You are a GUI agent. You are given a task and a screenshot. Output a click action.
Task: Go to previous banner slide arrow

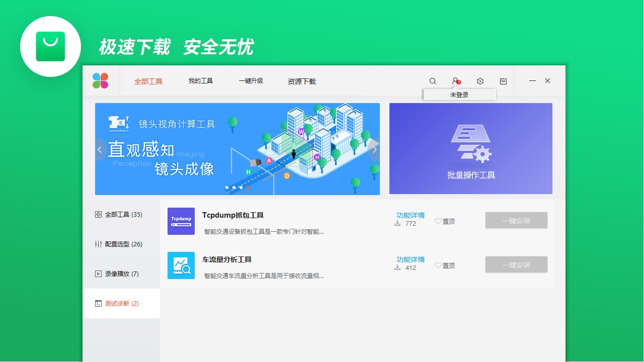[100, 149]
